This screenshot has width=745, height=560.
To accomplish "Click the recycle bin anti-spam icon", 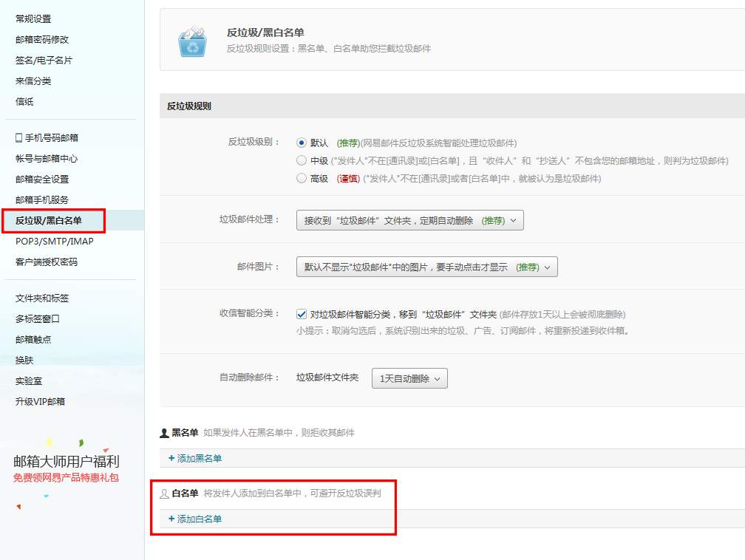I will (x=193, y=41).
